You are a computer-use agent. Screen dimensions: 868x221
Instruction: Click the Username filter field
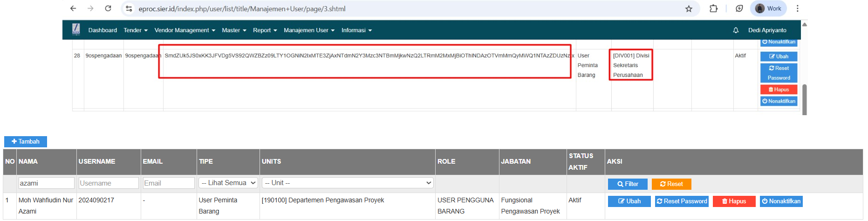pyautogui.click(x=109, y=183)
